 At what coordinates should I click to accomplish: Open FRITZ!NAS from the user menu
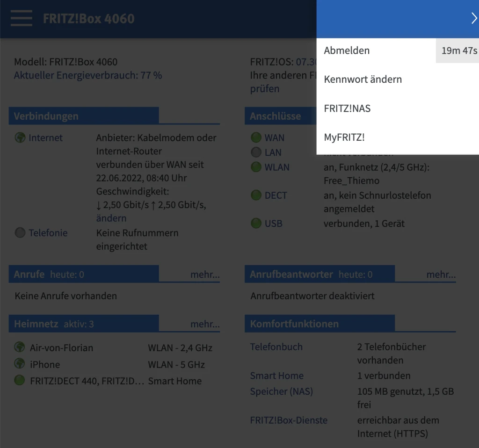tap(347, 108)
